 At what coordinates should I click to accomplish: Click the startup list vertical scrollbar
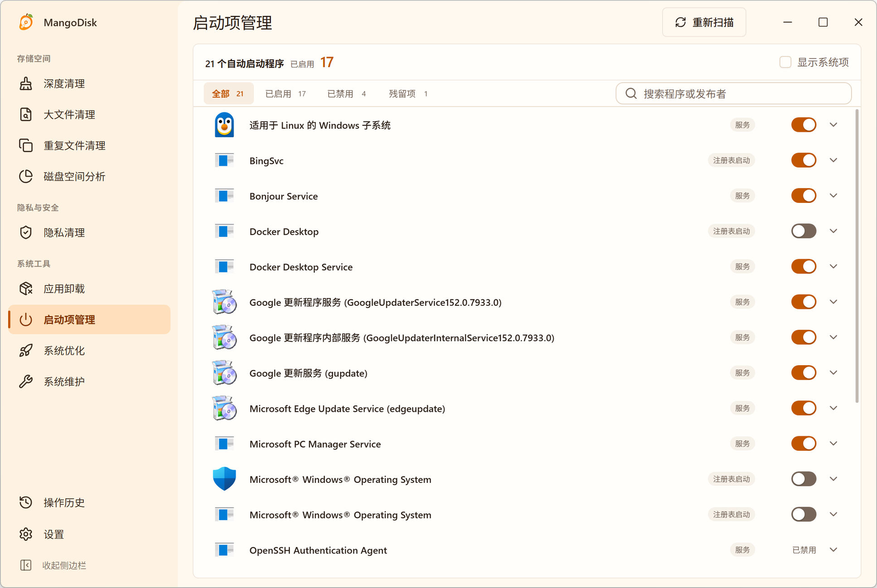pyautogui.click(x=857, y=256)
